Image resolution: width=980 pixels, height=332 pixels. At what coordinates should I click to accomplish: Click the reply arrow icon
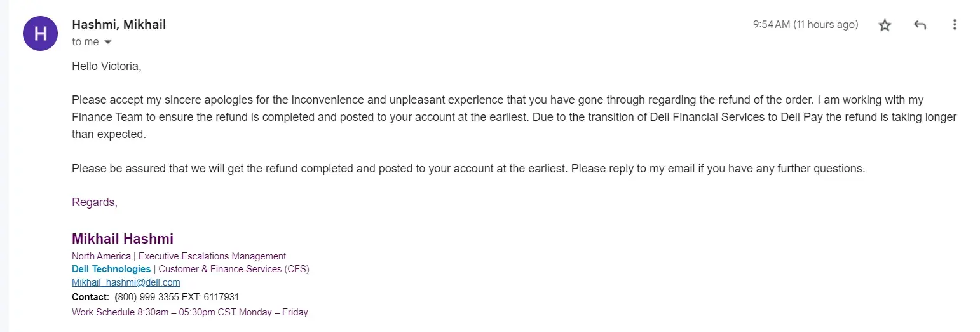(920, 25)
